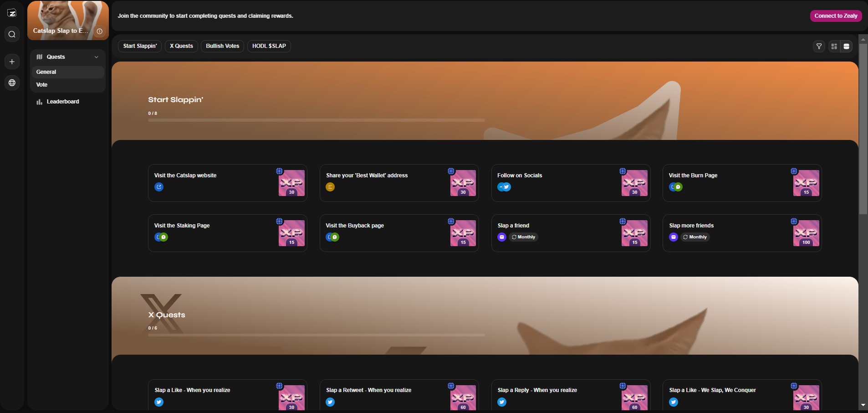The height and width of the screenshot is (413, 868).
Task: Click X Quests progress bar
Action: [x=316, y=335]
